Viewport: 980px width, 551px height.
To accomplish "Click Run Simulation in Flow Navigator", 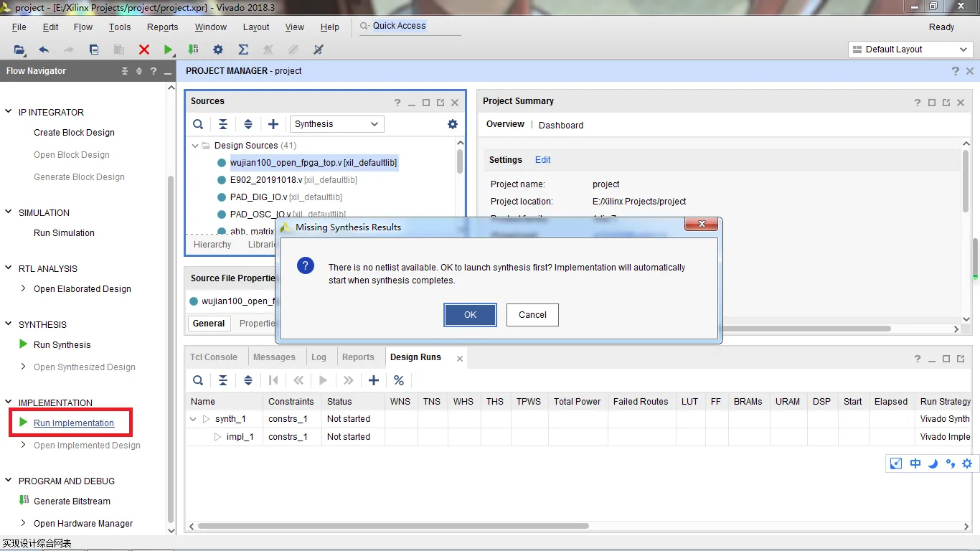I will pyautogui.click(x=64, y=233).
